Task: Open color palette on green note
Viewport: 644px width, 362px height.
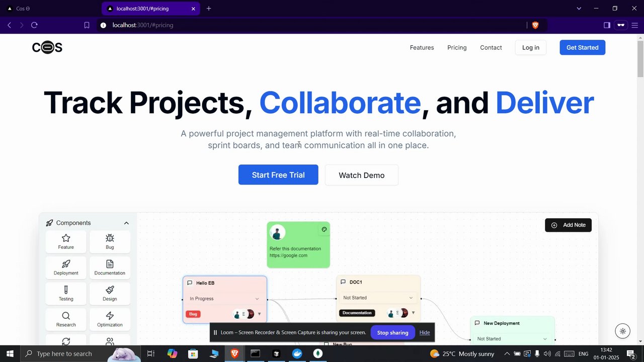Action: [x=324, y=229]
